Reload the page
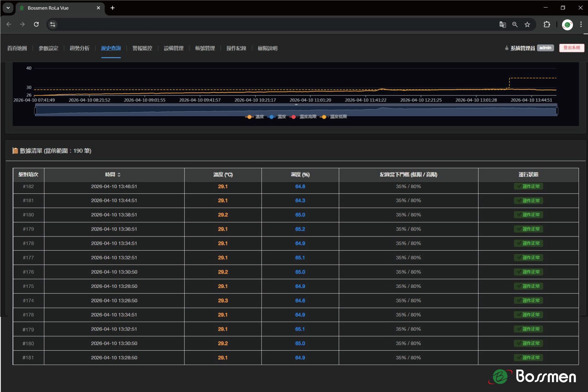Screen dimensions: 588x392 tap(36, 24)
